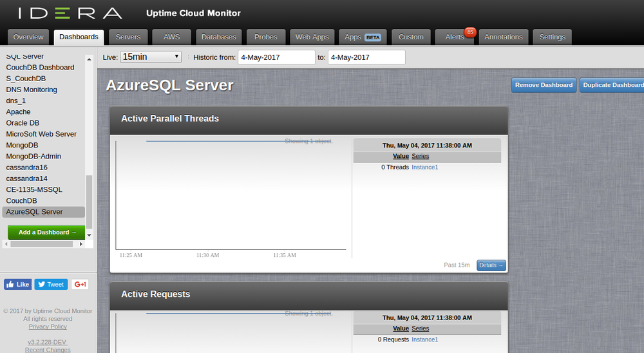The height and width of the screenshot is (353, 644).
Task: Click Instance1 link under Active Requests
Action: point(424,339)
